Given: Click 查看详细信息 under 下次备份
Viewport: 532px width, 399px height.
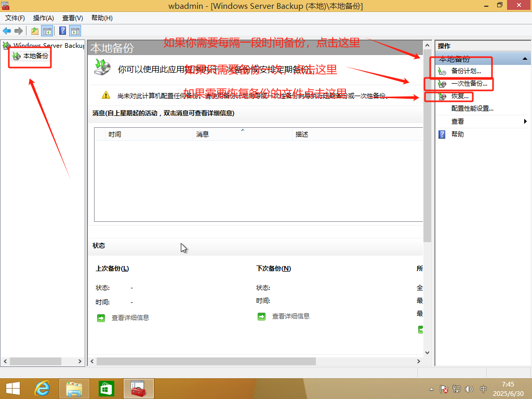Looking at the screenshot, I should (291, 316).
